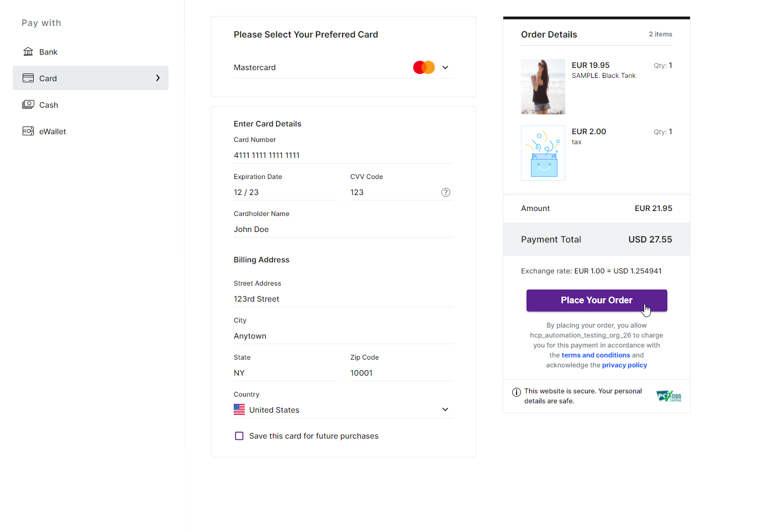Click the Mastercard logo icon
Viewport: 774px width, 532px height.
tap(424, 67)
